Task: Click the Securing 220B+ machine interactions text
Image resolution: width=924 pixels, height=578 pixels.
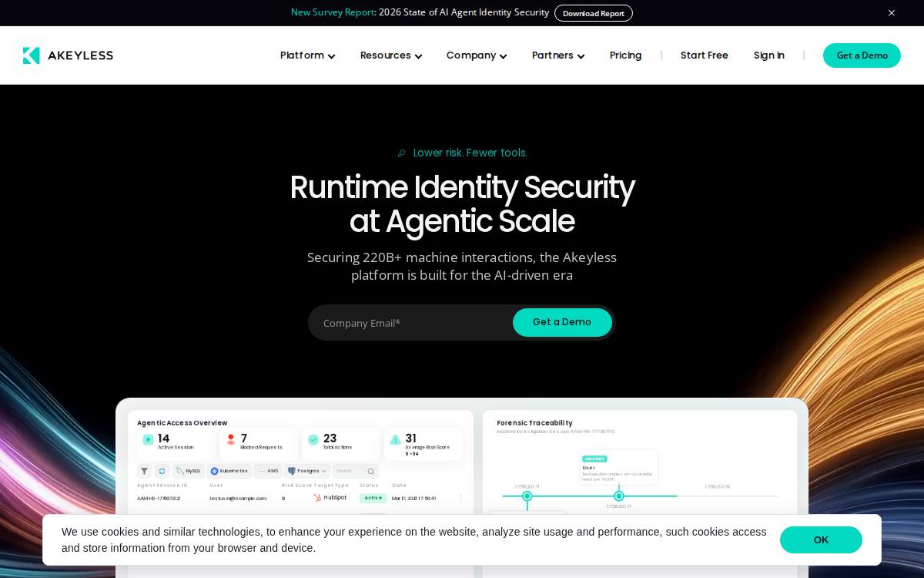Action: tap(462, 266)
